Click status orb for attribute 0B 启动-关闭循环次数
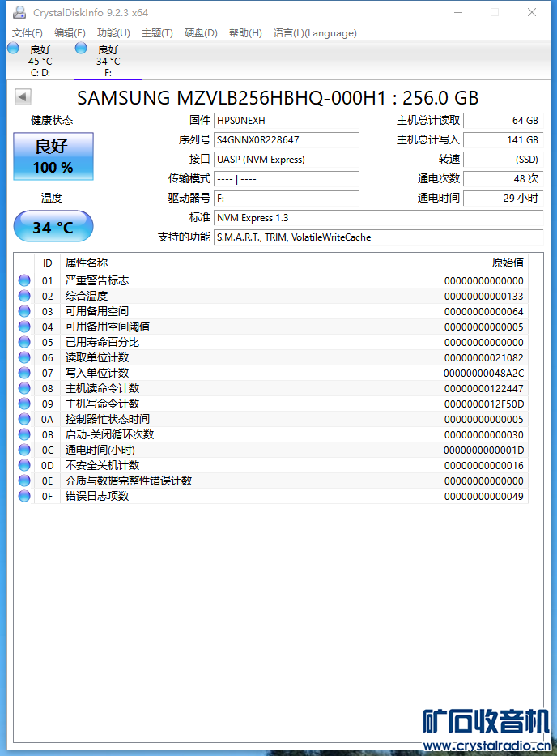Image resolution: width=557 pixels, height=756 pixels. click(24, 434)
